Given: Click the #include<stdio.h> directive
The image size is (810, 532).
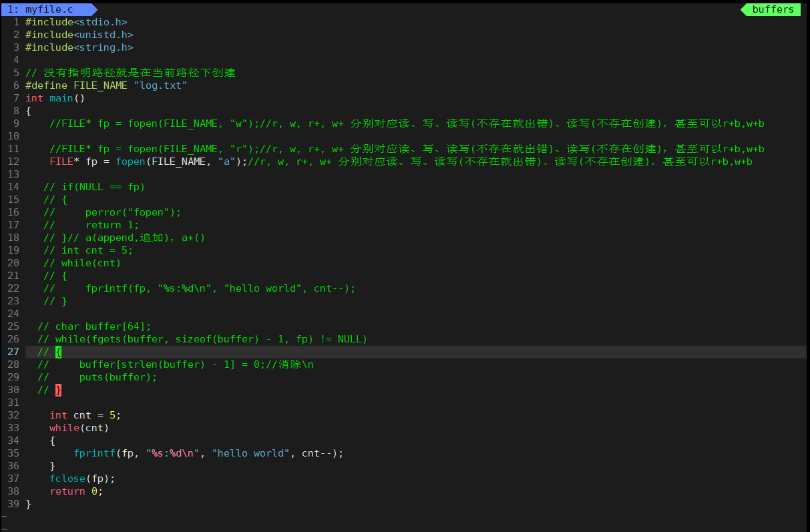Looking at the screenshot, I should (75, 21).
